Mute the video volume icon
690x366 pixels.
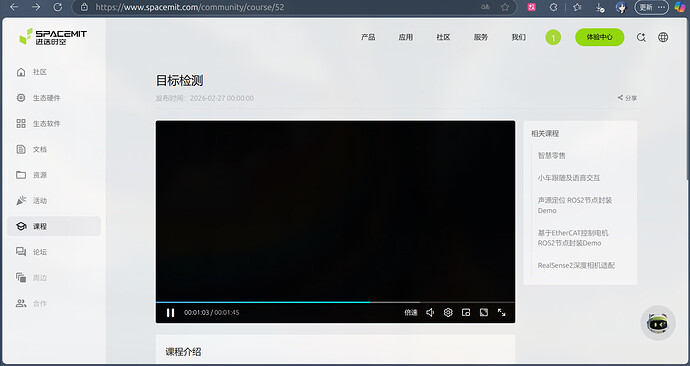coord(430,312)
